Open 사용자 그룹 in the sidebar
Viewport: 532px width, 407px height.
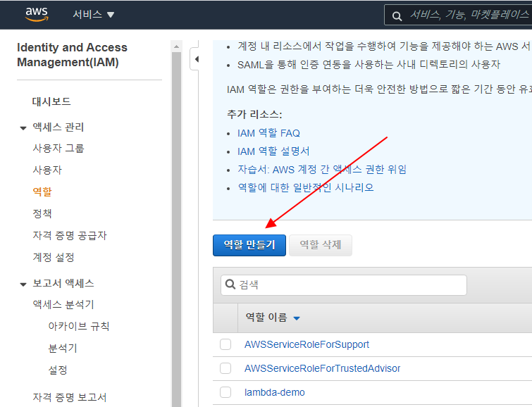[x=58, y=148]
